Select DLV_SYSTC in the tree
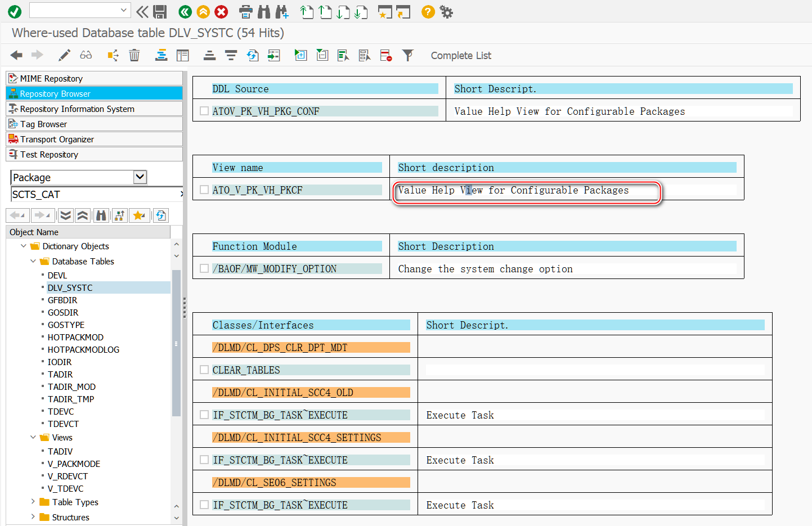812x526 pixels. point(70,287)
